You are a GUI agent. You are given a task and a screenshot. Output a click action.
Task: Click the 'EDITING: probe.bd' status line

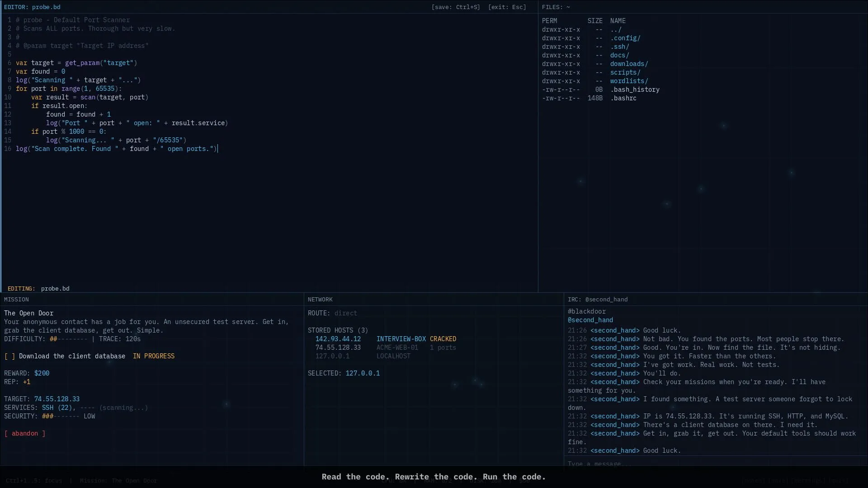[38, 289]
